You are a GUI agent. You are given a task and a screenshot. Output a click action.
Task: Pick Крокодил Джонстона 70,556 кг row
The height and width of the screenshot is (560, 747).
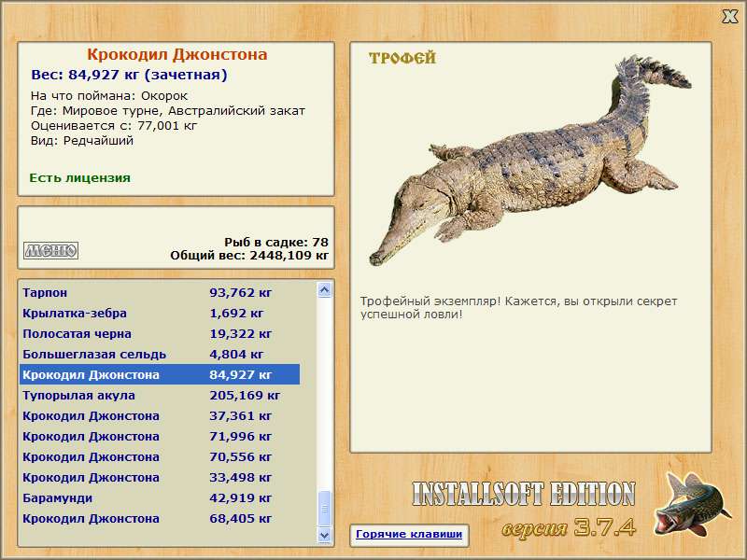pos(159,457)
